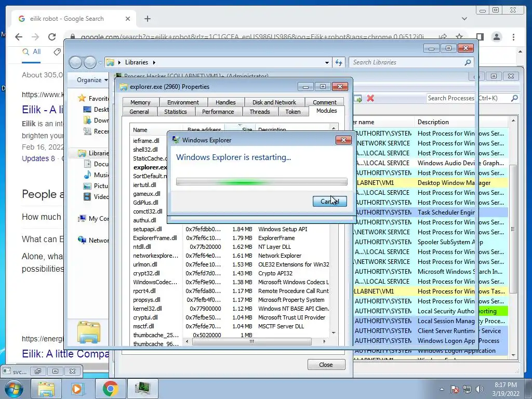Open the Chrome three-dot menu
The height and width of the screenshot is (399, 532).
click(x=513, y=37)
